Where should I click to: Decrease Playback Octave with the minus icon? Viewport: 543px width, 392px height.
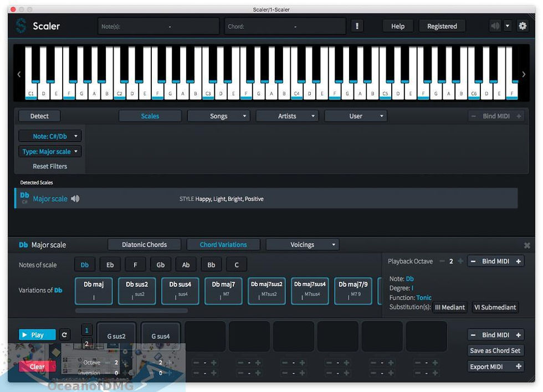[x=442, y=261]
